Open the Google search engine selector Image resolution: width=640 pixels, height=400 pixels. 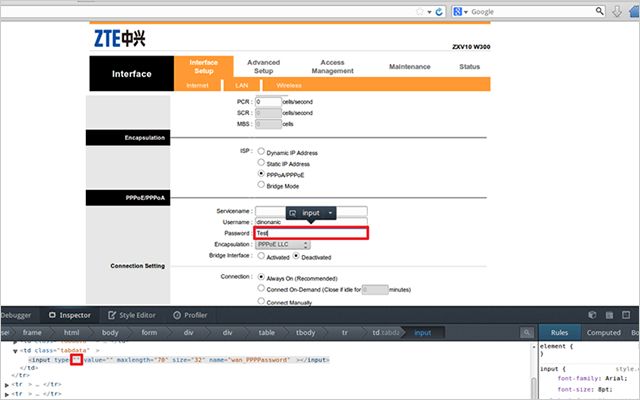pos(460,12)
